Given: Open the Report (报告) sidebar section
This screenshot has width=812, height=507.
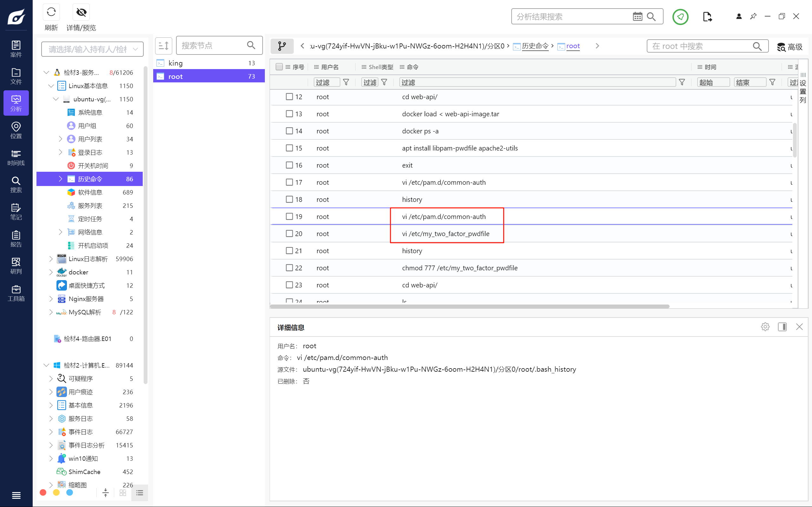Looking at the screenshot, I should 16,239.
